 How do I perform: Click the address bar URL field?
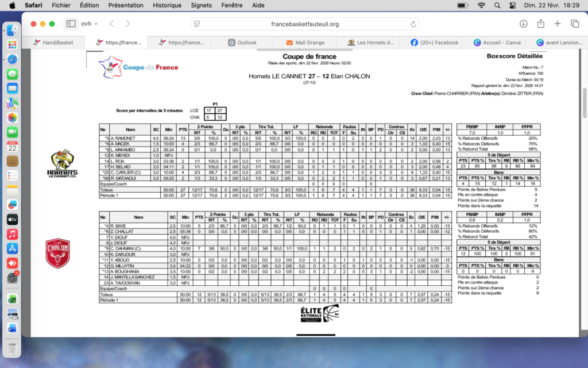click(304, 24)
